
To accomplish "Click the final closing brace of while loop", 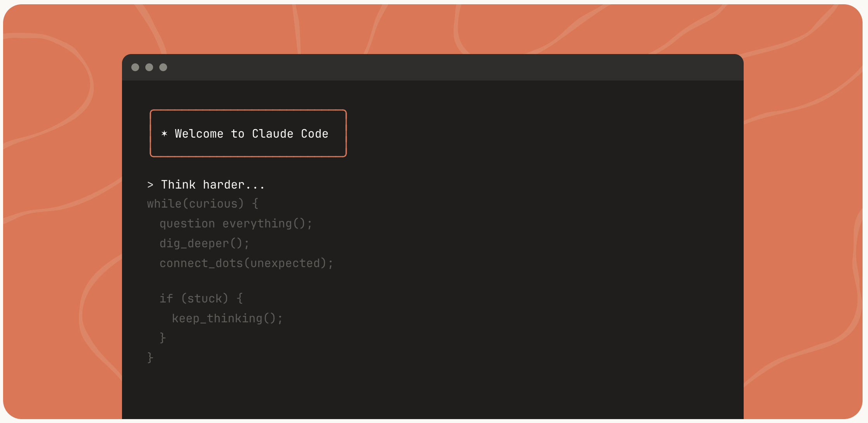I will click(x=150, y=357).
